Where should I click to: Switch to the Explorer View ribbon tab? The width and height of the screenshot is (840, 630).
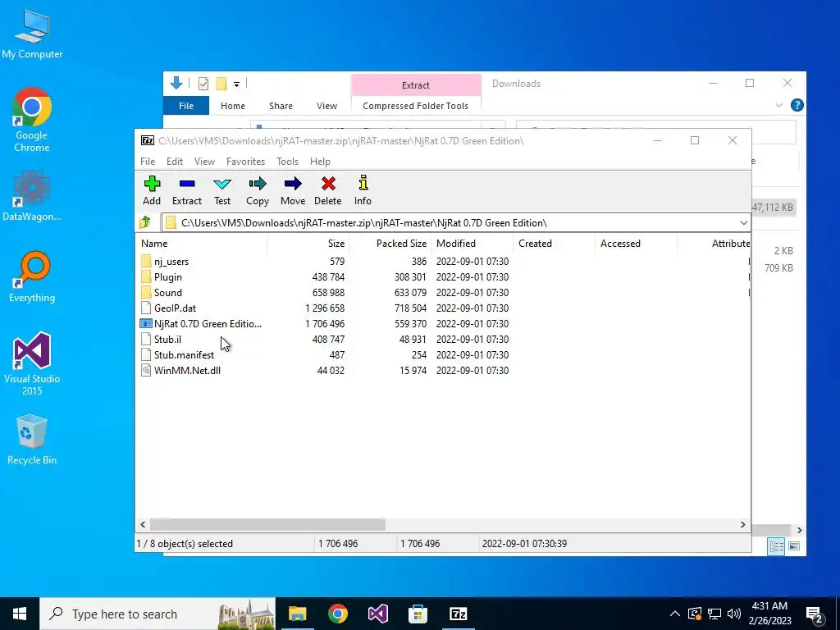click(x=326, y=106)
